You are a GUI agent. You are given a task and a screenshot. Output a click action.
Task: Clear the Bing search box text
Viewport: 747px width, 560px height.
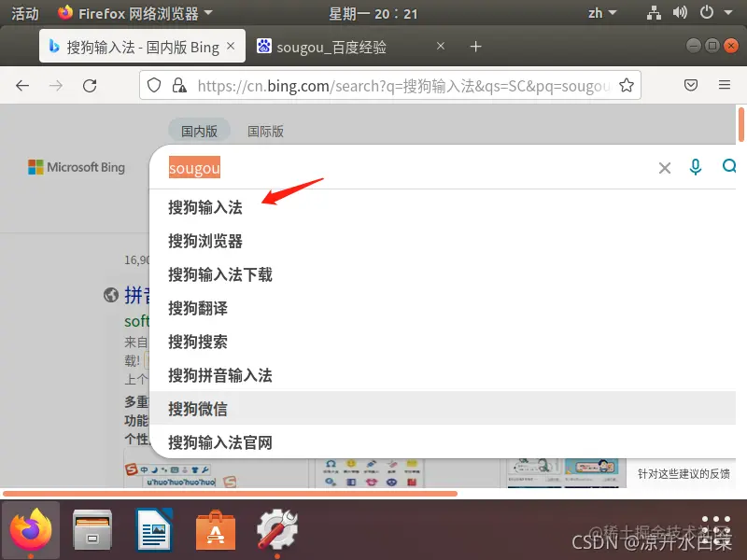(x=665, y=168)
